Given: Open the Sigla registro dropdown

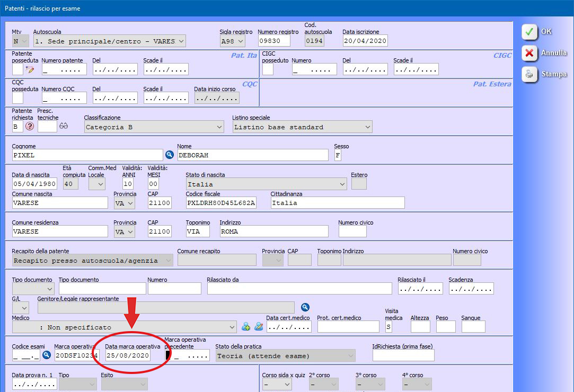Looking at the screenshot, I should click(x=233, y=41).
